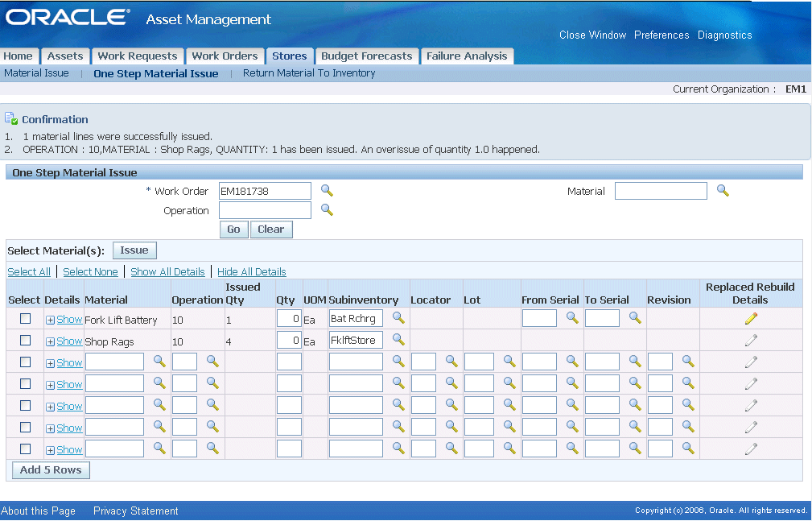Focus the Work Order input field
Image resolution: width=812 pixels, height=521 pixels.
coord(265,191)
